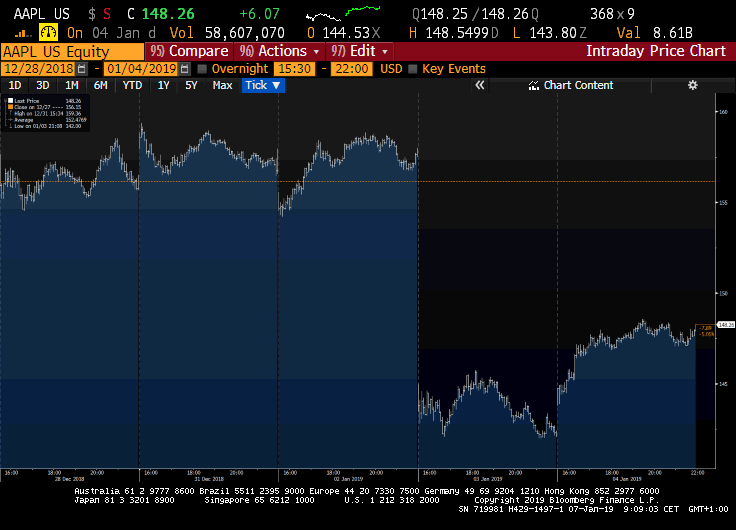Click the low price 143.80
This screenshot has height=530, width=736.
tap(553, 33)
